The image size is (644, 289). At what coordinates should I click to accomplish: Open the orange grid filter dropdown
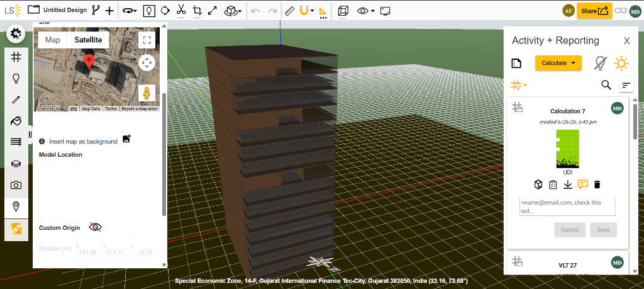(519, 85)
